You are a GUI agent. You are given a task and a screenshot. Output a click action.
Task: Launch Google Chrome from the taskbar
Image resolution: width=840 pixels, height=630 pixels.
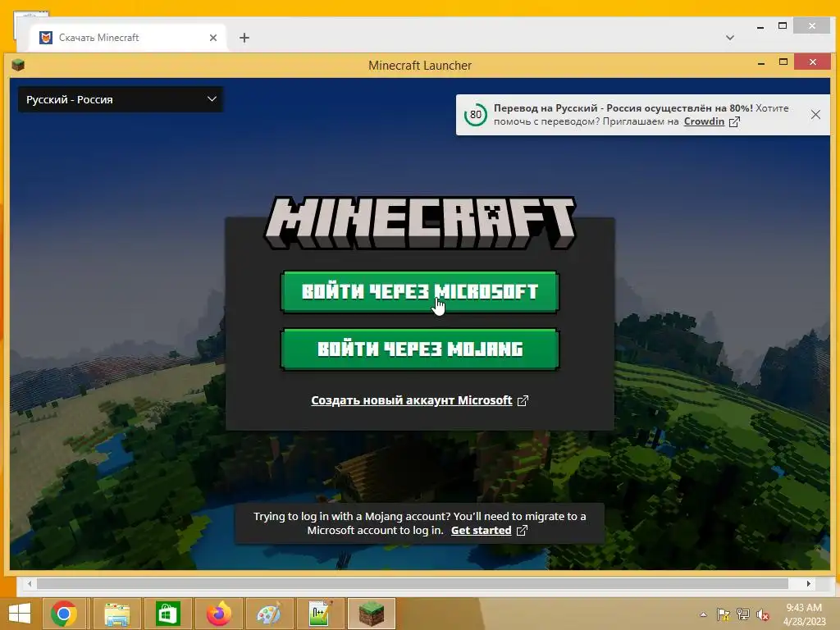64,614
